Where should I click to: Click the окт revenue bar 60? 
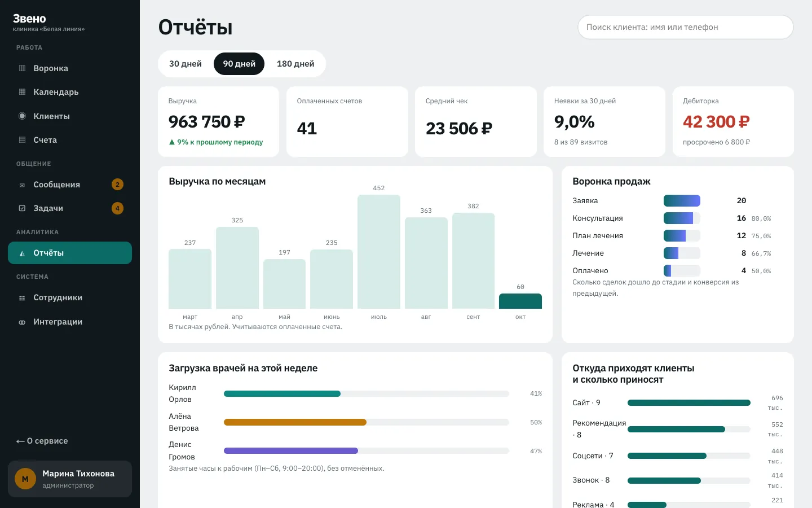click(x=520, y=301)
